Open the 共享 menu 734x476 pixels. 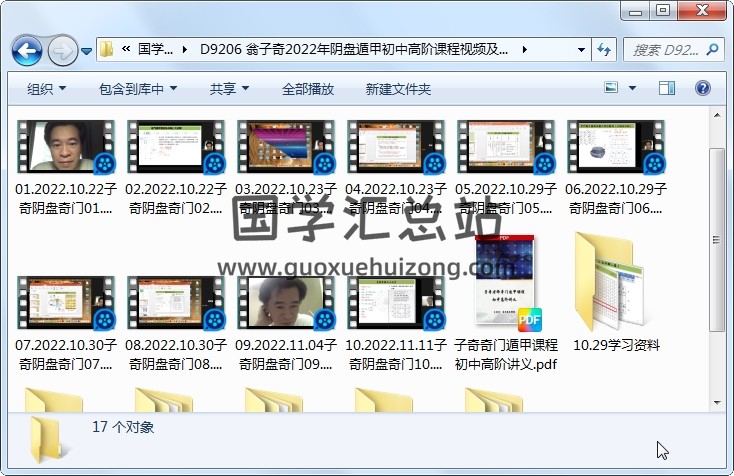pyautogui.click(x=229, y=89)
